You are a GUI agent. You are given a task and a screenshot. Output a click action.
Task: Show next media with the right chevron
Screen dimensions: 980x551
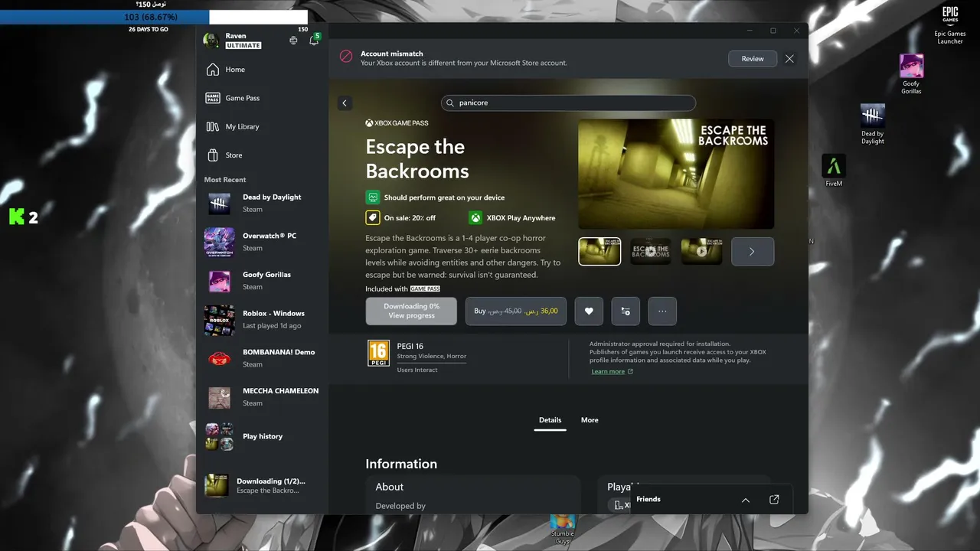tap(753, 251)
